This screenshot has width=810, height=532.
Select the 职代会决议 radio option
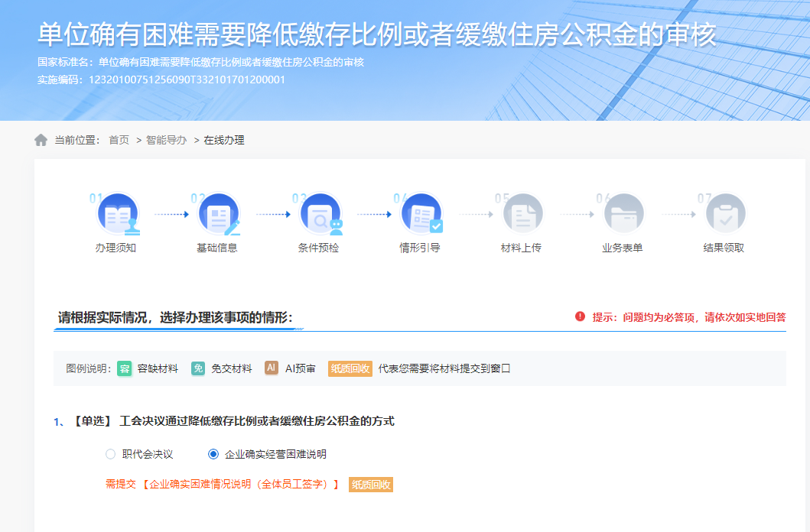(109, 454)
